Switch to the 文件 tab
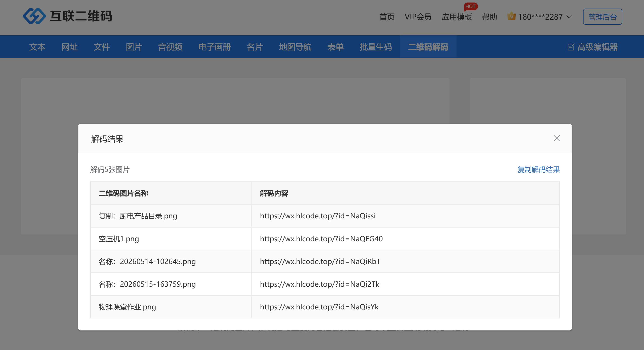Viewport: 644px width, 350px height. (x=102, y=47)
